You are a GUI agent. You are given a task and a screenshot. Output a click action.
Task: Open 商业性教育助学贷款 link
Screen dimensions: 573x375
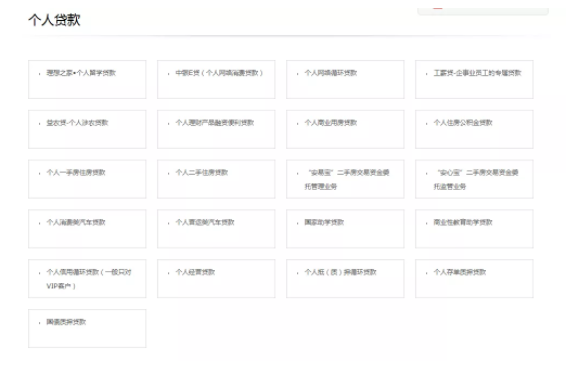tap(463, 222)
